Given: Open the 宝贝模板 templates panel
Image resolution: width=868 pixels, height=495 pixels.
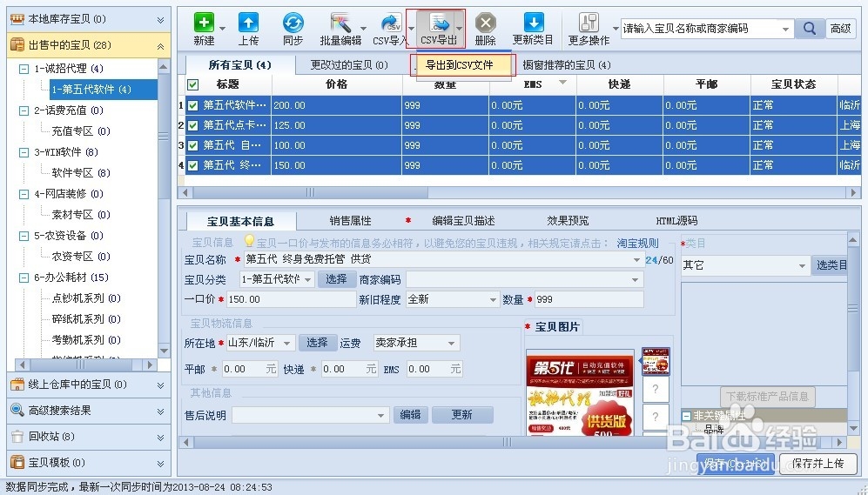Looking at the screenshot, I should 89,462.
